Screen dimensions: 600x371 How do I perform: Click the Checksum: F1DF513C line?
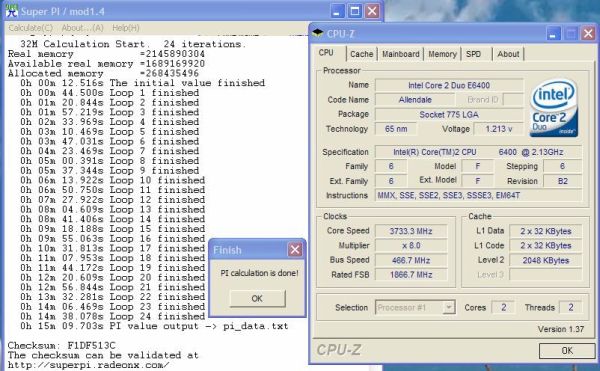61,345
